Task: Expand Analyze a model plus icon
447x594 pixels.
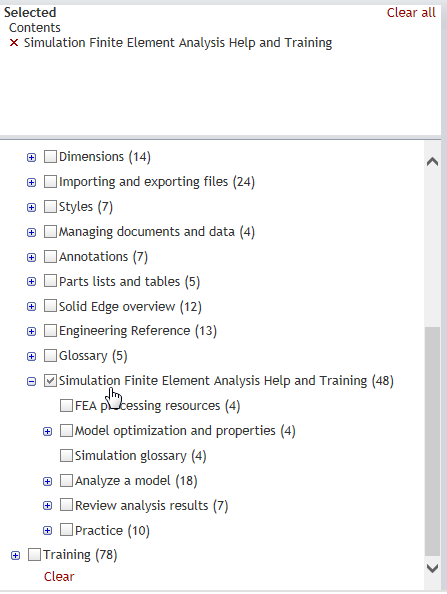Action: (x=47, y=481)
